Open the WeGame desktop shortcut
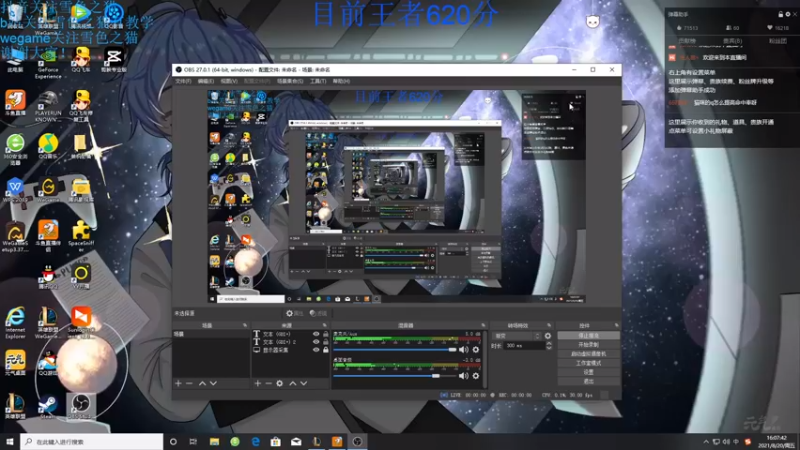The width and height of the screenshot is (800, 450). [48, 190]
